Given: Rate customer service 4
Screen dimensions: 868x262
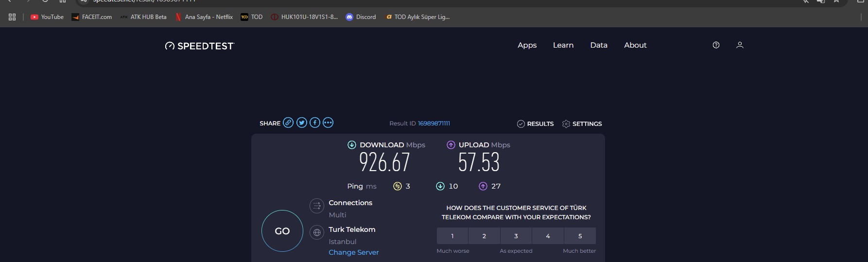Looking at the screenshot, I should 548,236.
